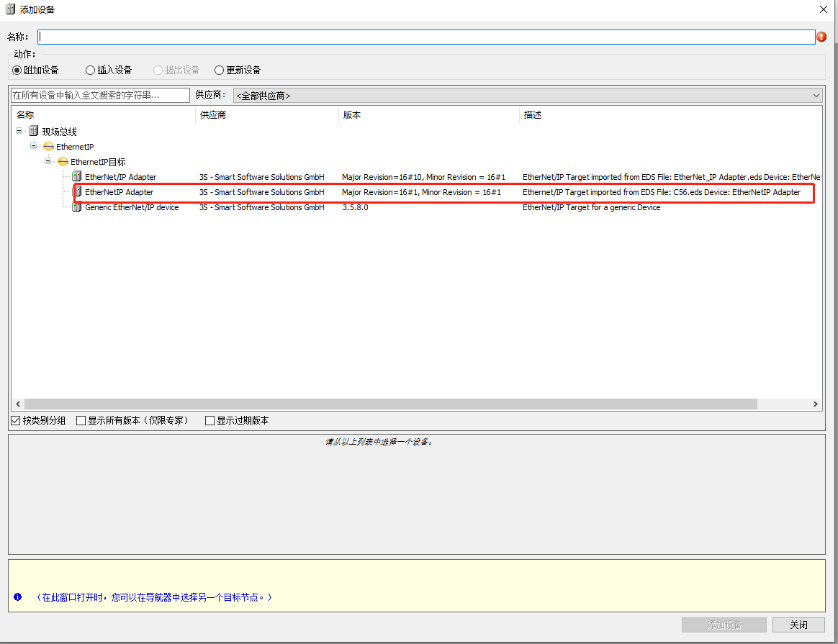Click the 描述 column header
The image size is (838, 644).
click(x=671, y=115)
